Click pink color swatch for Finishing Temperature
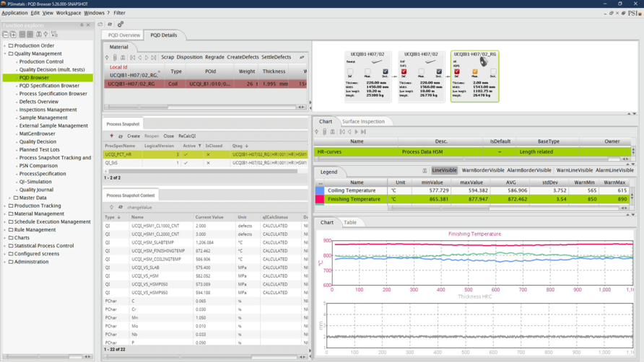The image size is (644, 362). point(320,200)
